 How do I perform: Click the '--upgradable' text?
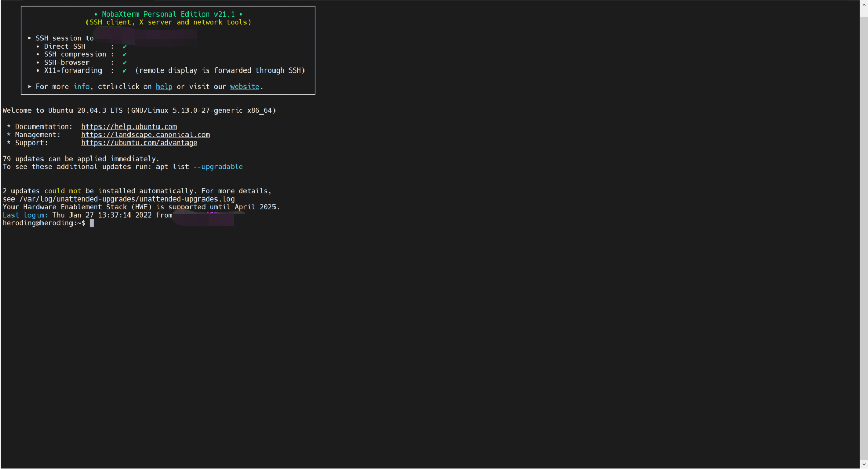[218, 167]
